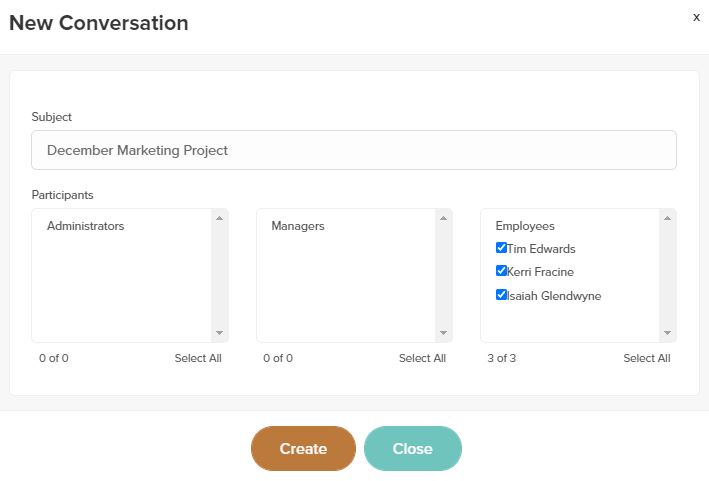Image resolution: width=709 pixels, height=481 pixels.
Task: Close the New Conversation dialog with x
Action: click(696, 18)
